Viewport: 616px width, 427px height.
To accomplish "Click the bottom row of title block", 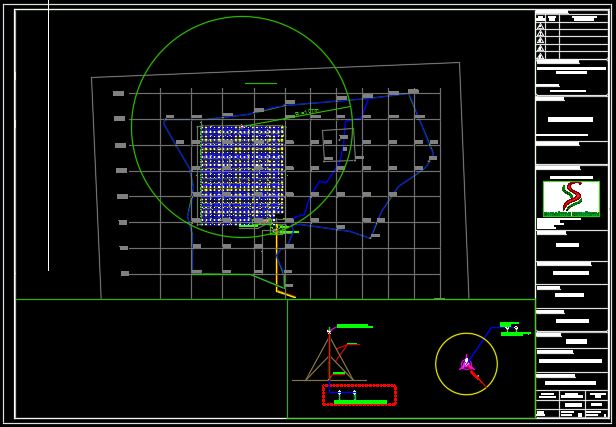I will click(x=571, y=411).
